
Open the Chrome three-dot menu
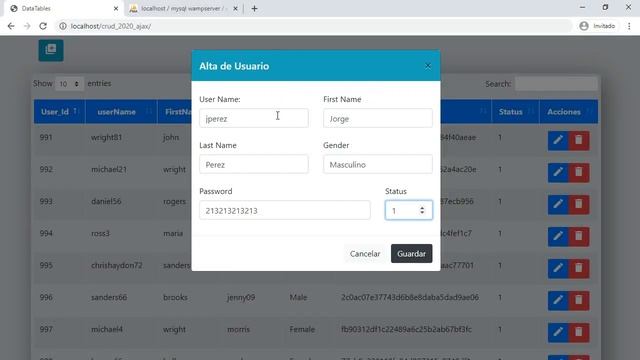coord(629,26)
